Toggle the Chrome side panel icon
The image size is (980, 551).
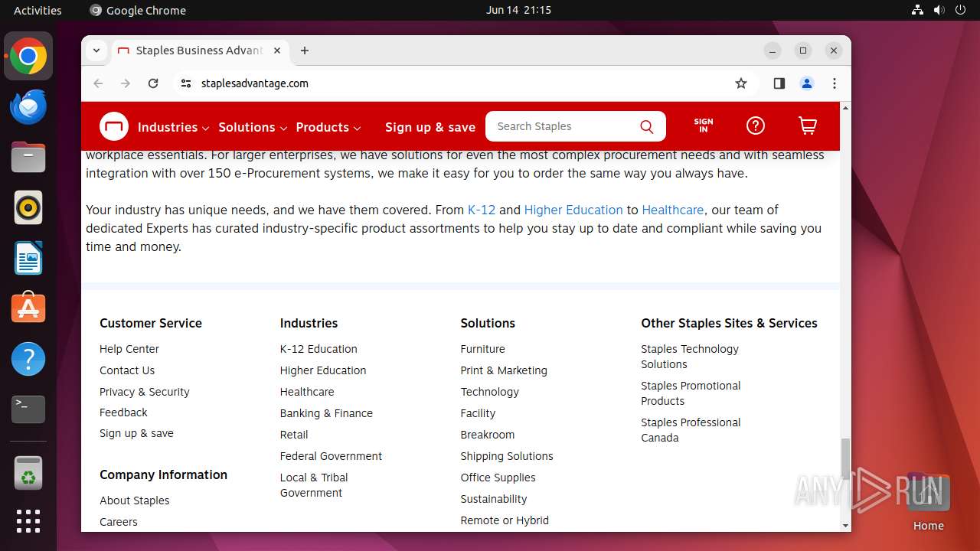779,83
